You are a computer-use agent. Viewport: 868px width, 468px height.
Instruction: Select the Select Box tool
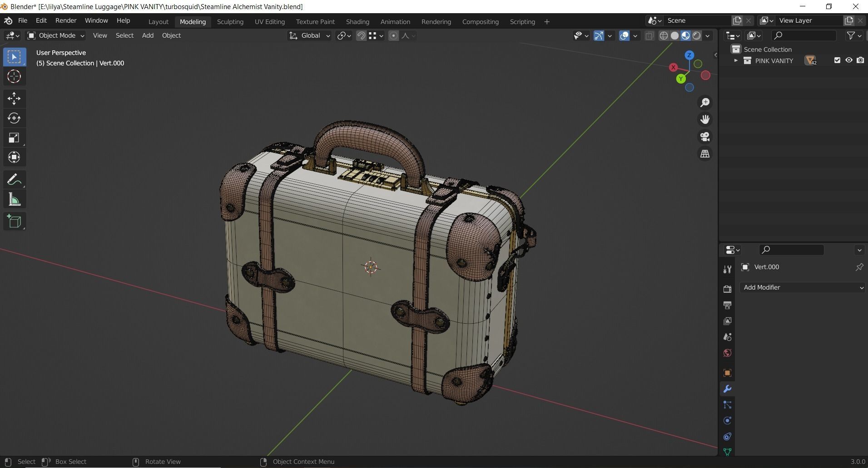coord(14,57)
